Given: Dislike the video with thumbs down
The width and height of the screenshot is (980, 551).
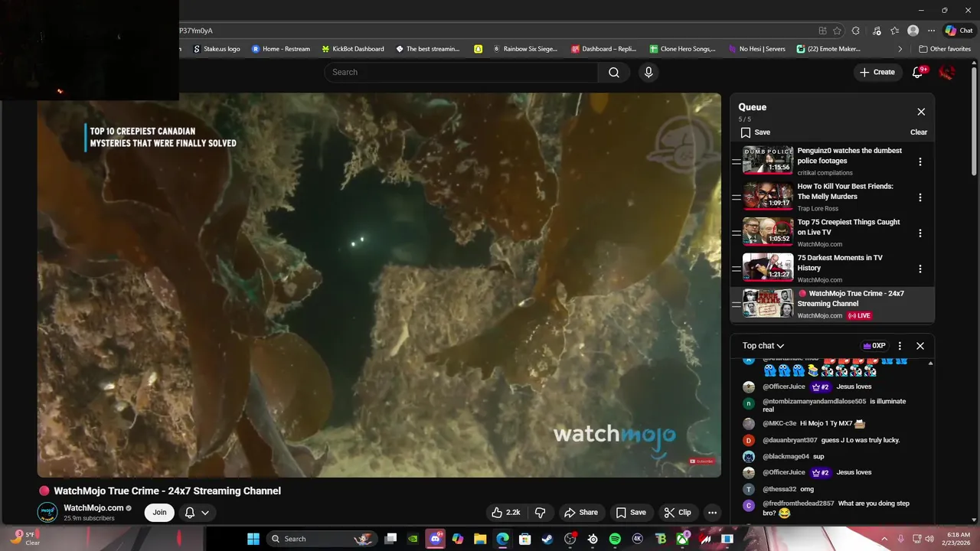Looking at the screenshot, I should [540, 513].
